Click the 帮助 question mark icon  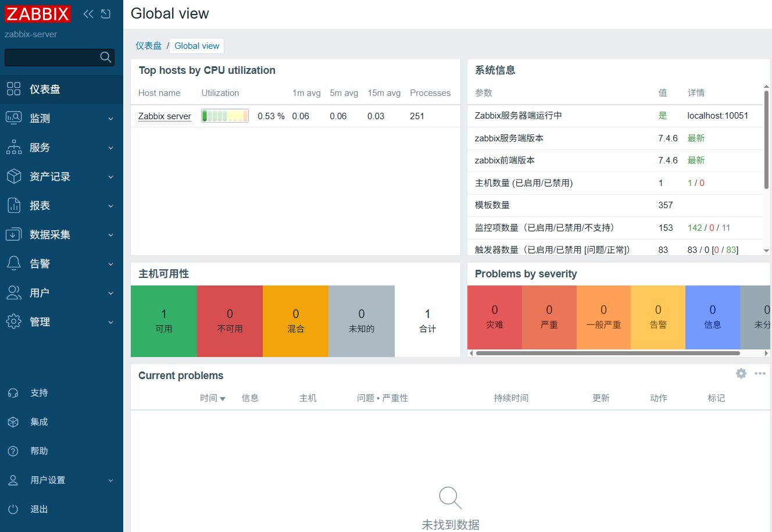coord(13,451)
